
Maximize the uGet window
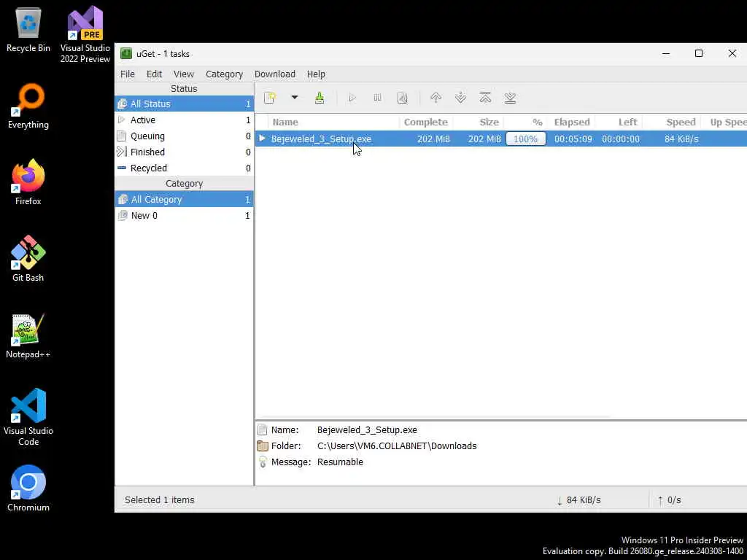point(699,53)
